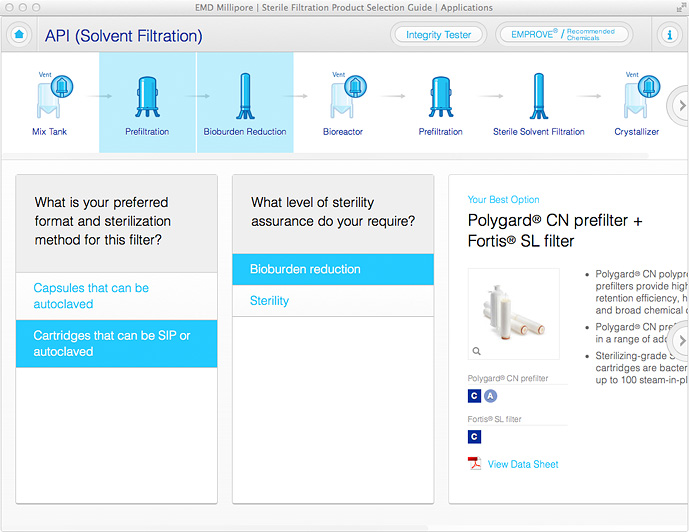
Task: Select the Bioreactor step icon
Action: [343, 97]
